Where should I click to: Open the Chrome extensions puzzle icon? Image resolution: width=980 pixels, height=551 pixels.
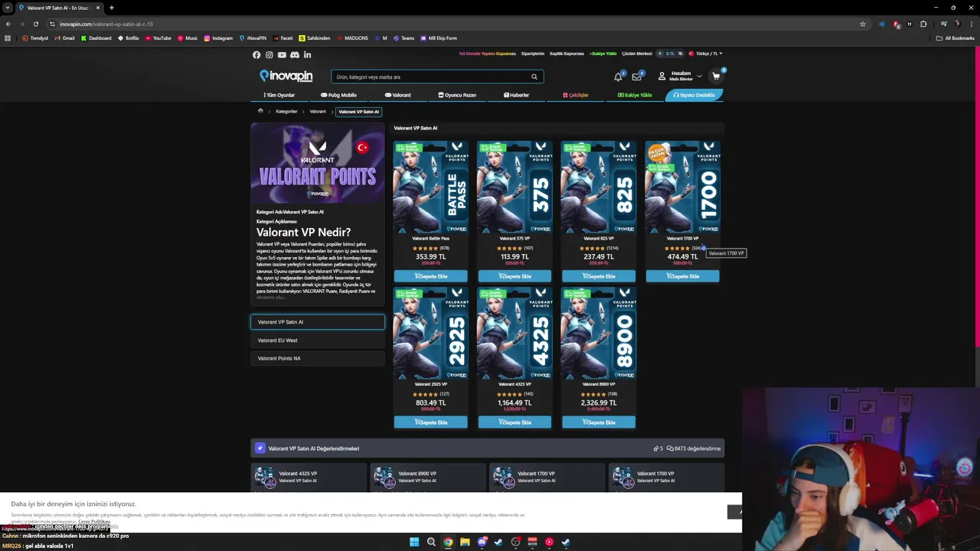coord(923,24)
